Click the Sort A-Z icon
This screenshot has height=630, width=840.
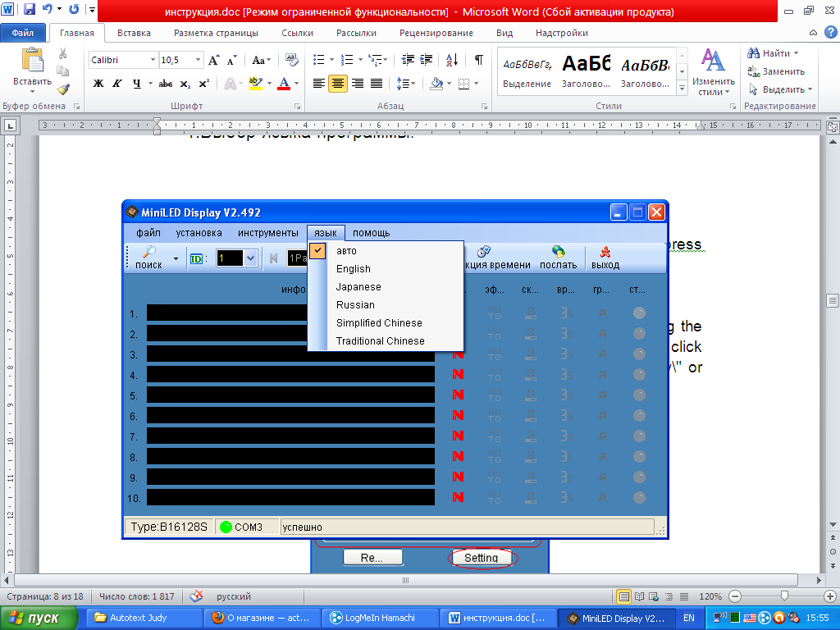point(452,59)
